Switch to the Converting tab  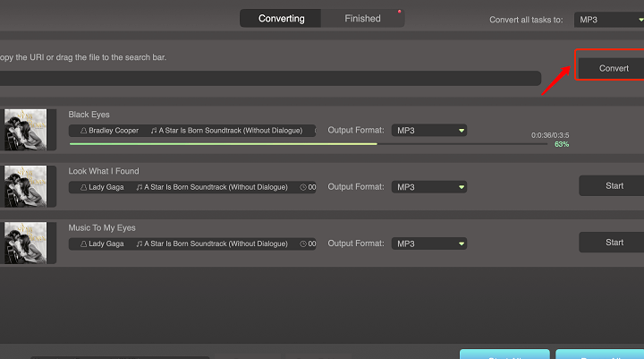pos(281,18)
